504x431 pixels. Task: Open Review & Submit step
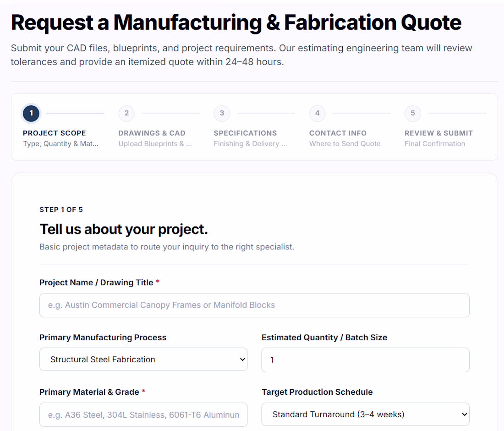pos(439,133)
